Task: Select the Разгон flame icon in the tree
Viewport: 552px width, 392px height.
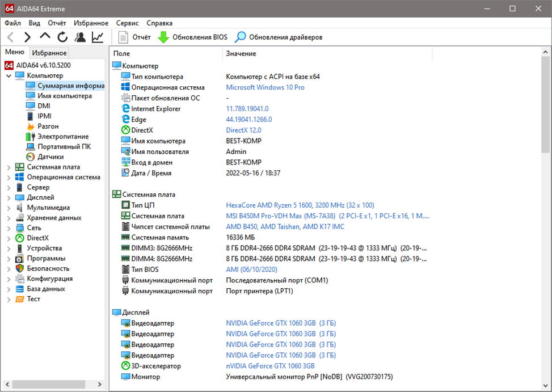Action: coord(31,127)
